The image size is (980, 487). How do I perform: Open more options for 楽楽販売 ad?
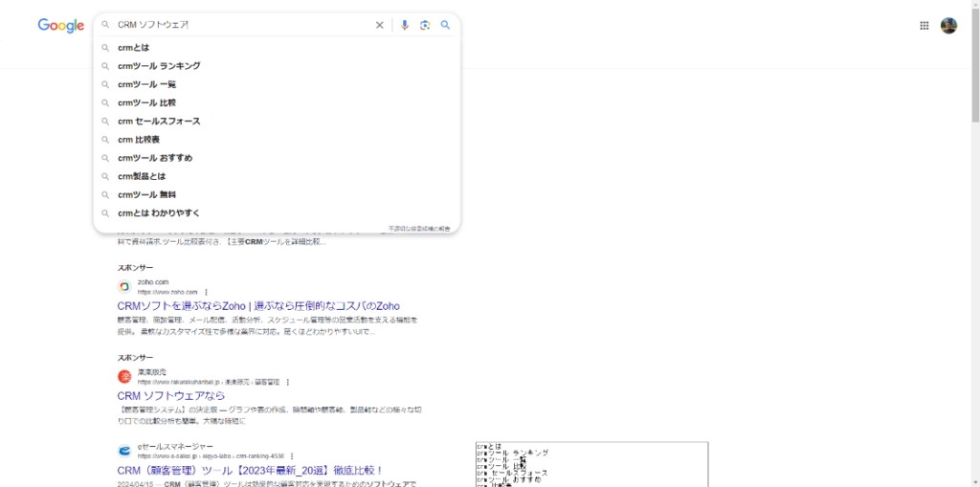click(287, 382)
